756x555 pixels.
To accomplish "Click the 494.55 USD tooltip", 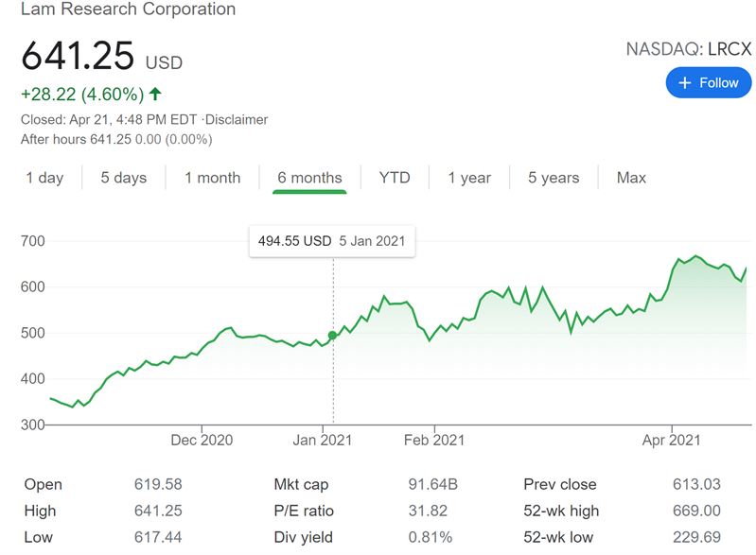I will click(x=331, y=241).
